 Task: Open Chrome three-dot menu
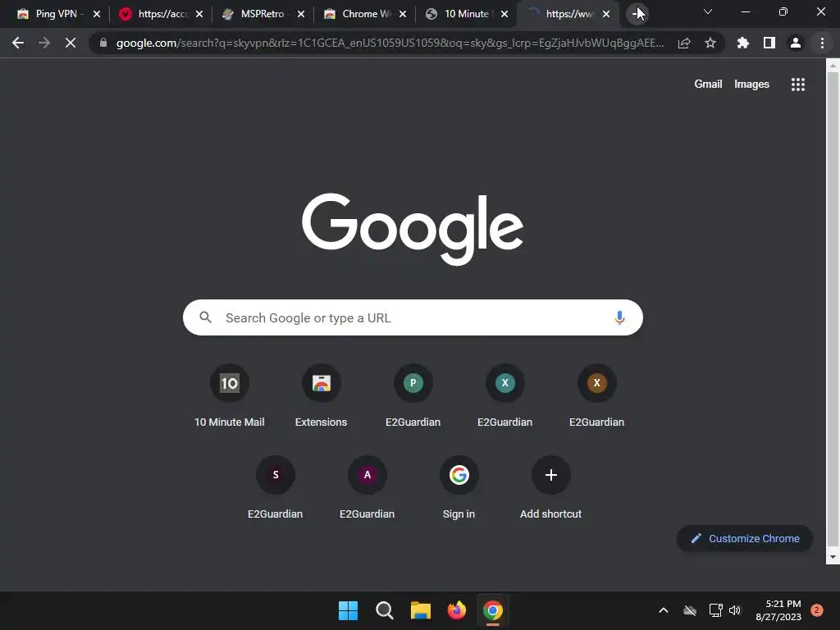click(822, 43)
